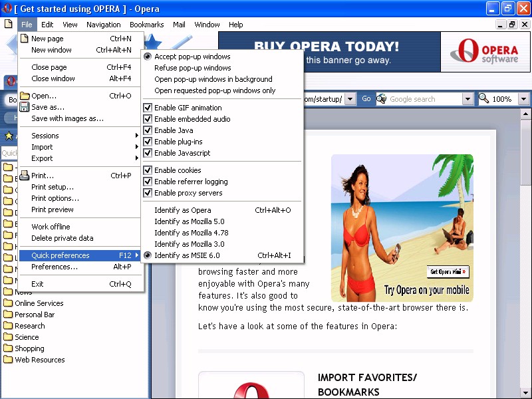Click the yellow star bookmarks panel icon
The image size is (532, 399).
9,136
